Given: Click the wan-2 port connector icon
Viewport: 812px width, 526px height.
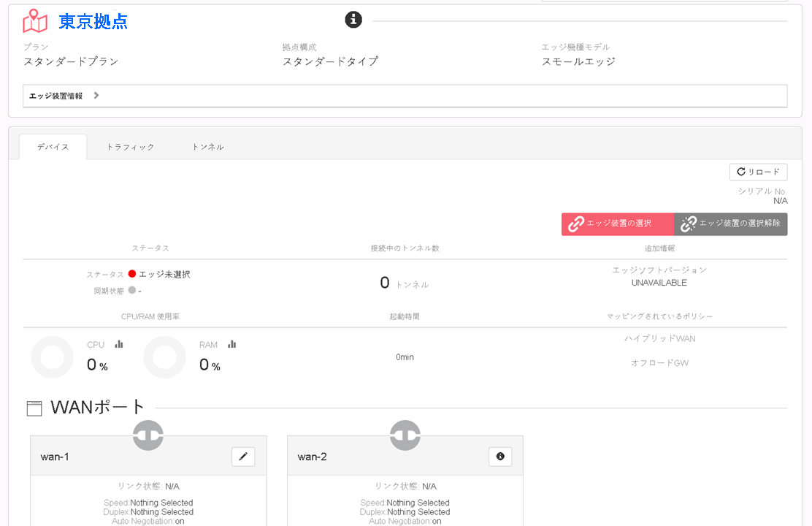Looking at the screenshot, I should (405, 435).
